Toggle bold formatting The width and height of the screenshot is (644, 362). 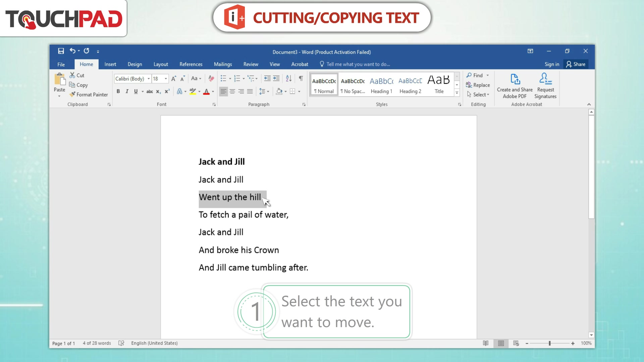coord(118,91)
